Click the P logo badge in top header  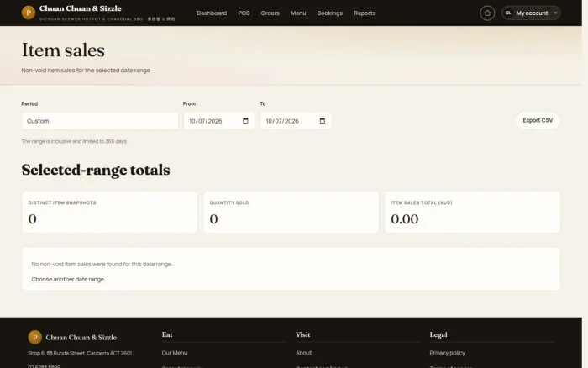pos(29,13)
